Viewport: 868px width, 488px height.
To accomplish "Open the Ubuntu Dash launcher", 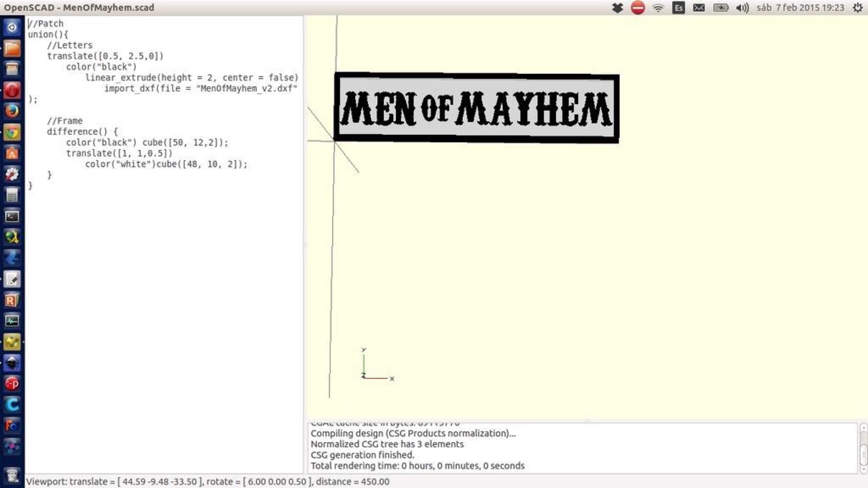I will 12,27.
